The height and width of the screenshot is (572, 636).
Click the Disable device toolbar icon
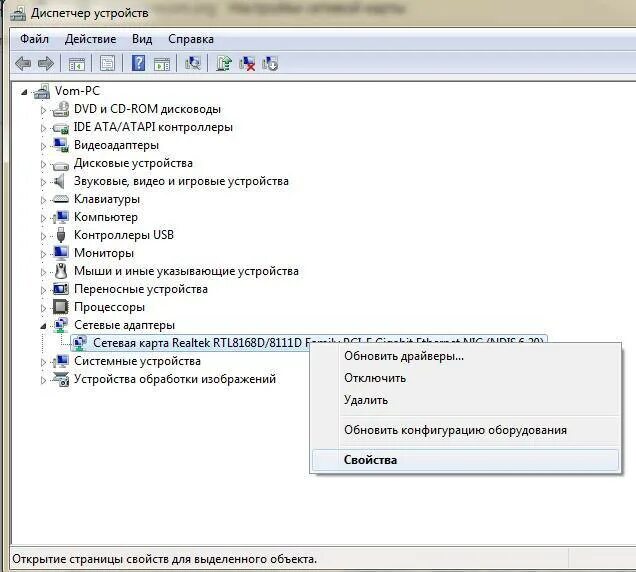[x=270, y=63]
